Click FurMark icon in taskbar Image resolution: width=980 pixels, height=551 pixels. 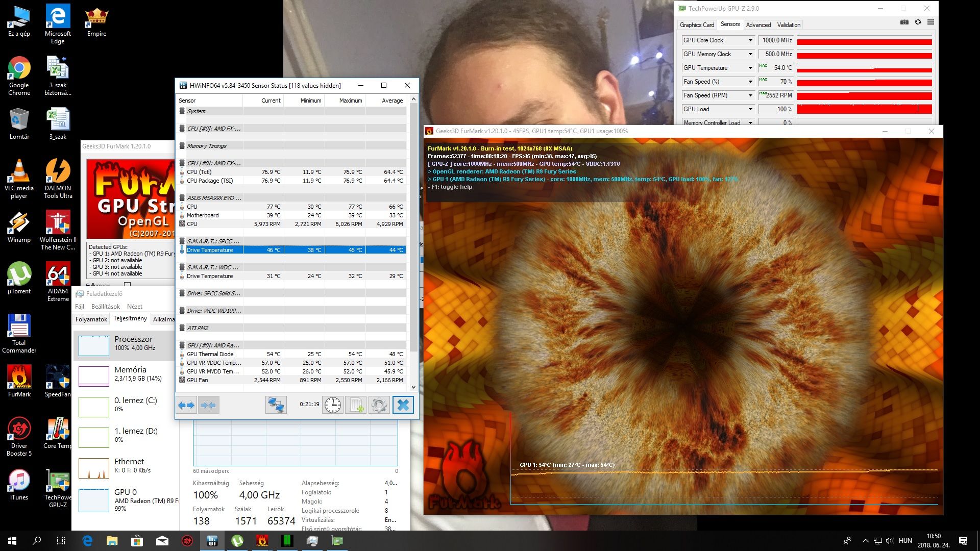click(x=262, y=541)
